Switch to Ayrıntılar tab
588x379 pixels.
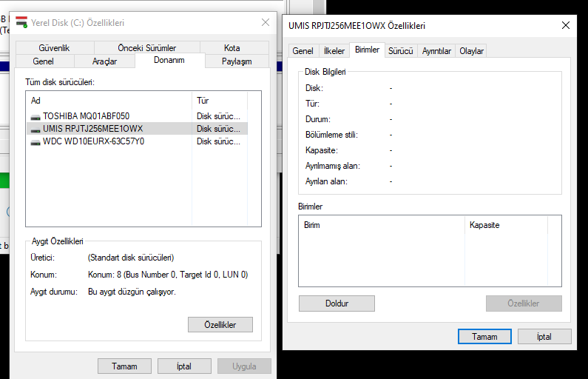[x=436, y=51]
